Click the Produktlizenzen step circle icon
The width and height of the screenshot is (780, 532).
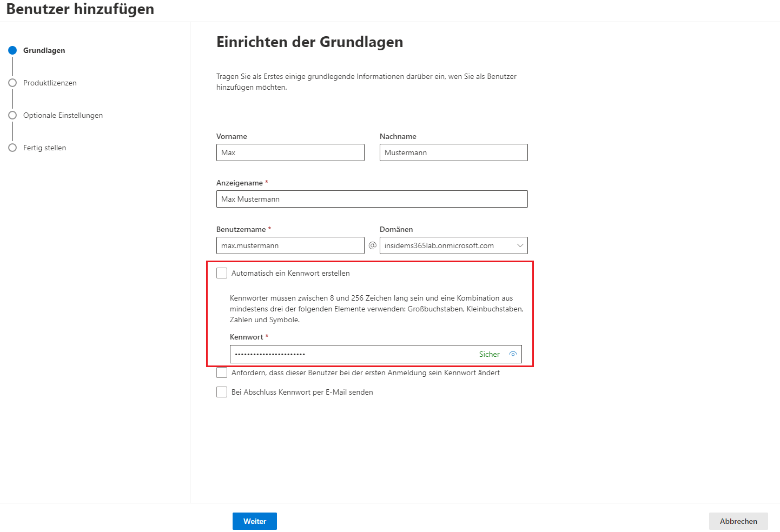click(x=12, y=83)
